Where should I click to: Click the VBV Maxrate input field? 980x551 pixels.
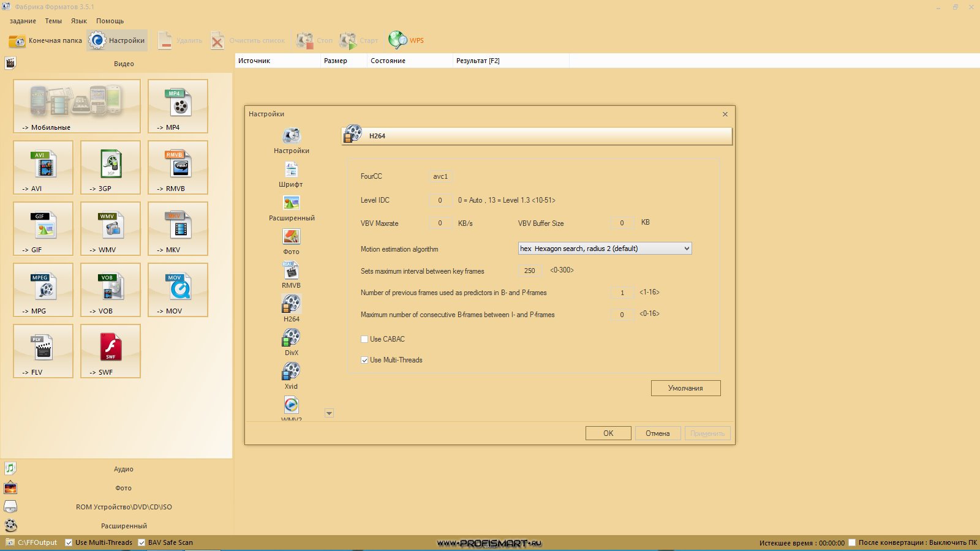coord(440,223)
